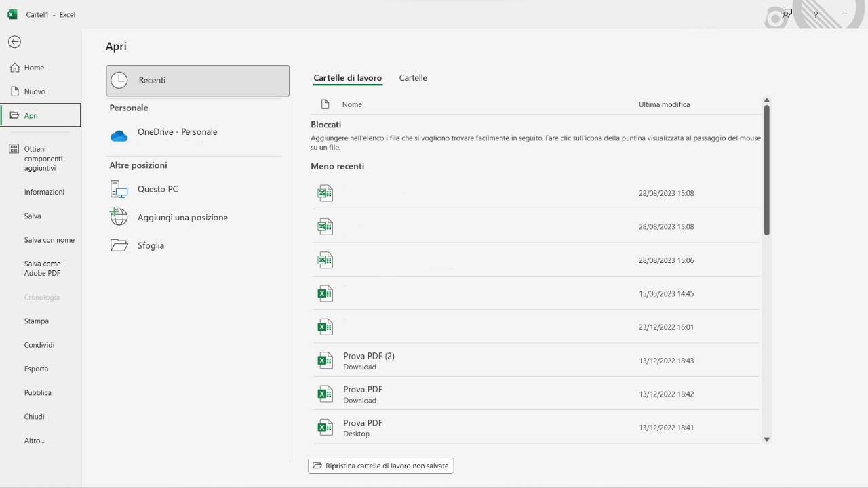Click the feedback person icon in titlebar
The image size is (868, 488).
(x=787, y=14)
